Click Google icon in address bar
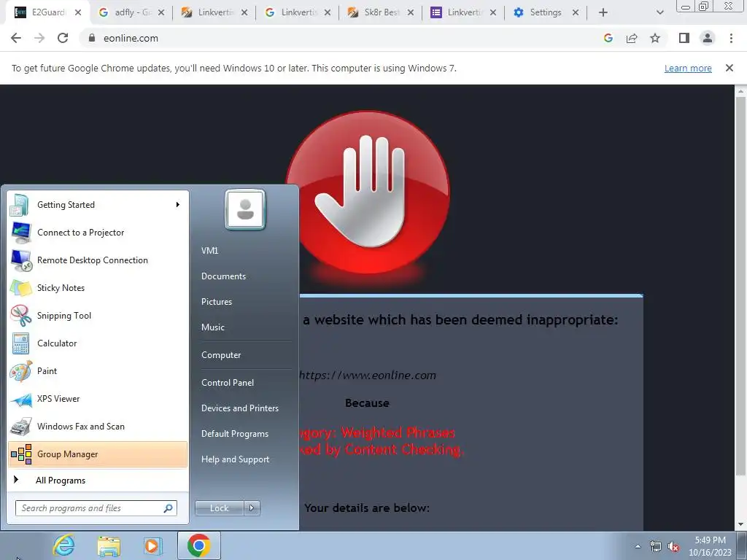Screen dimensions: 747x560 click(x=608, y=38)
